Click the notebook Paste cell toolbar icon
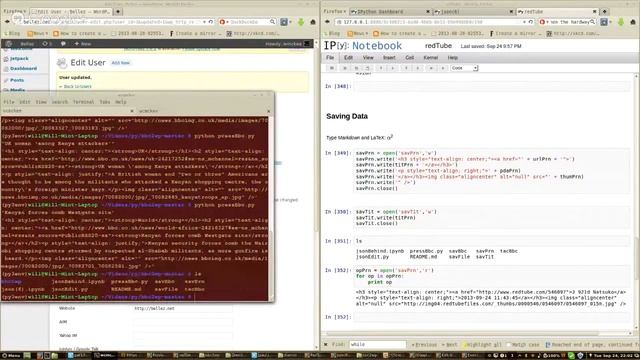 coord(367,68)
